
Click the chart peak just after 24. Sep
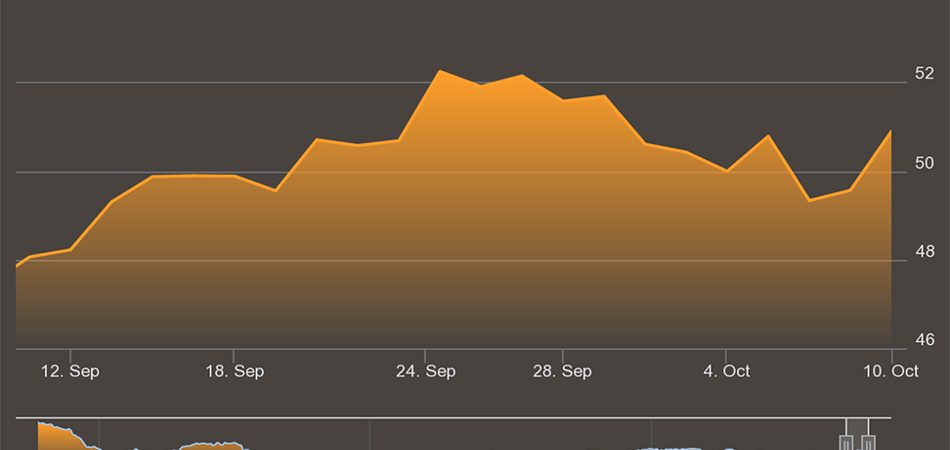440,71
